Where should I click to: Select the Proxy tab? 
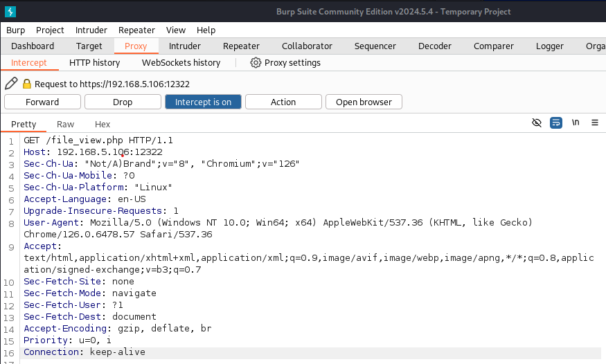click(x=136, y=46)
